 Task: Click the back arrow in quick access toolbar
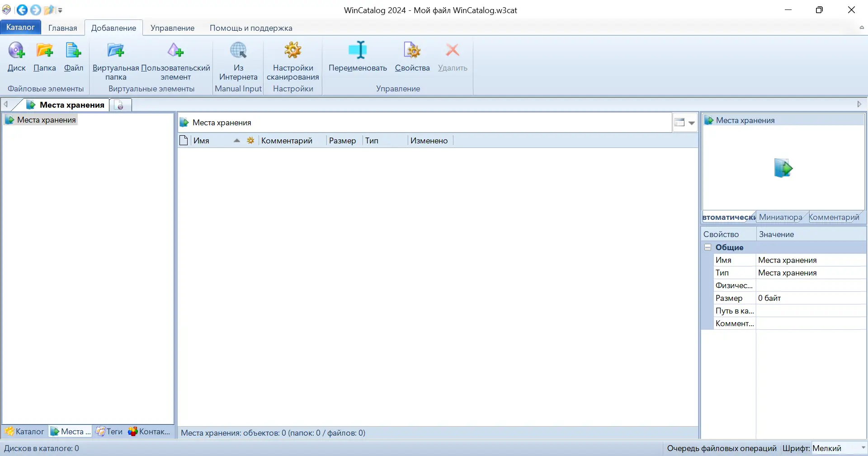click(22, 9)
